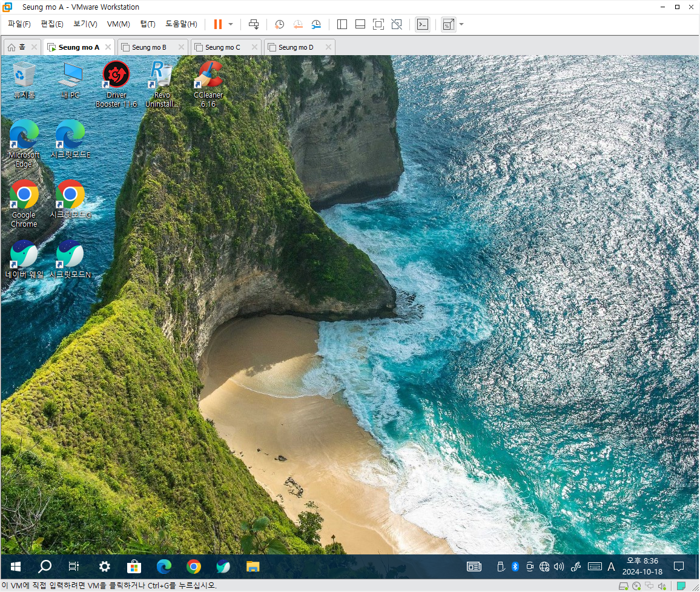Click Send Ctrl+Alt+Del toolbar icon
Image resolution: width=700 pixels, height=592 pixels.
coord(254,24)
